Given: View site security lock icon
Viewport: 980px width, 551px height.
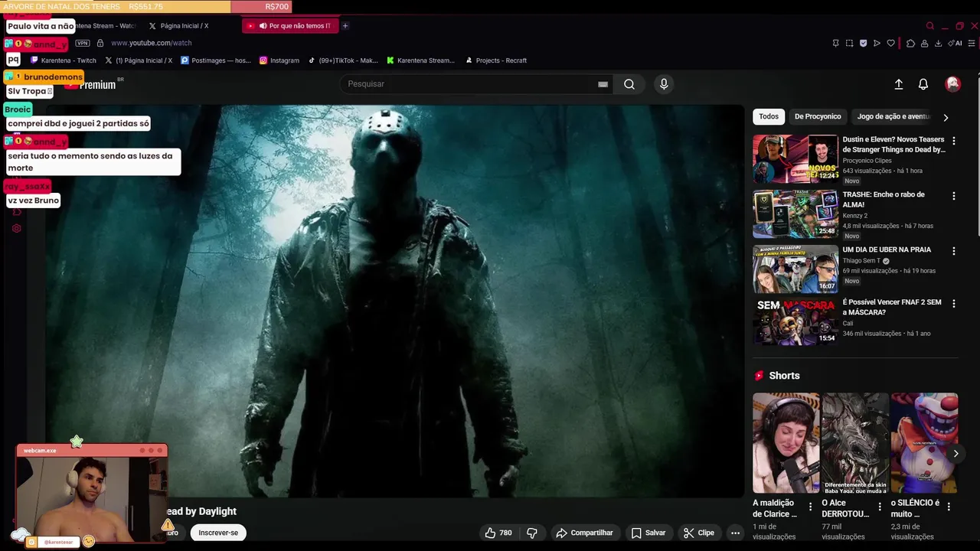Looking at the screenshot, I should 100,44.
